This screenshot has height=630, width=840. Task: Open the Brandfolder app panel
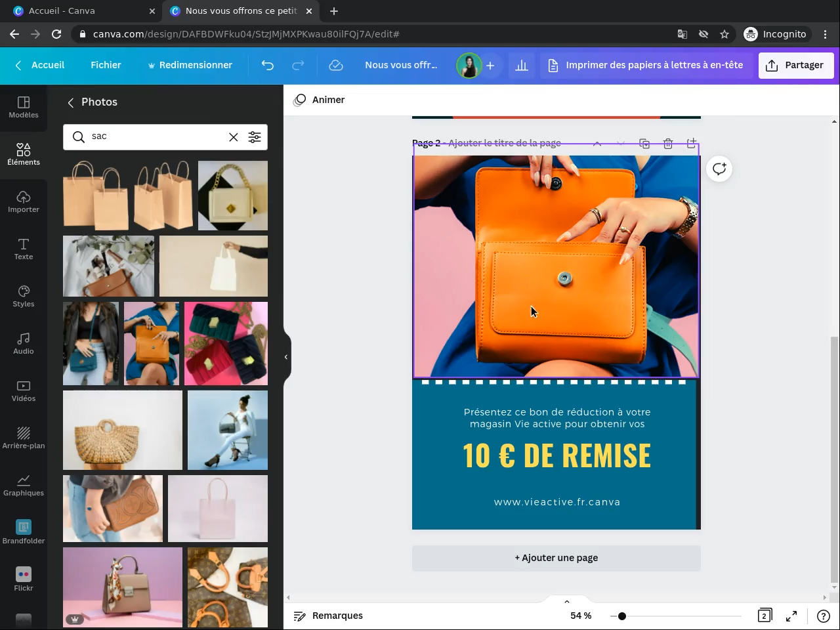tap(24, 533)
